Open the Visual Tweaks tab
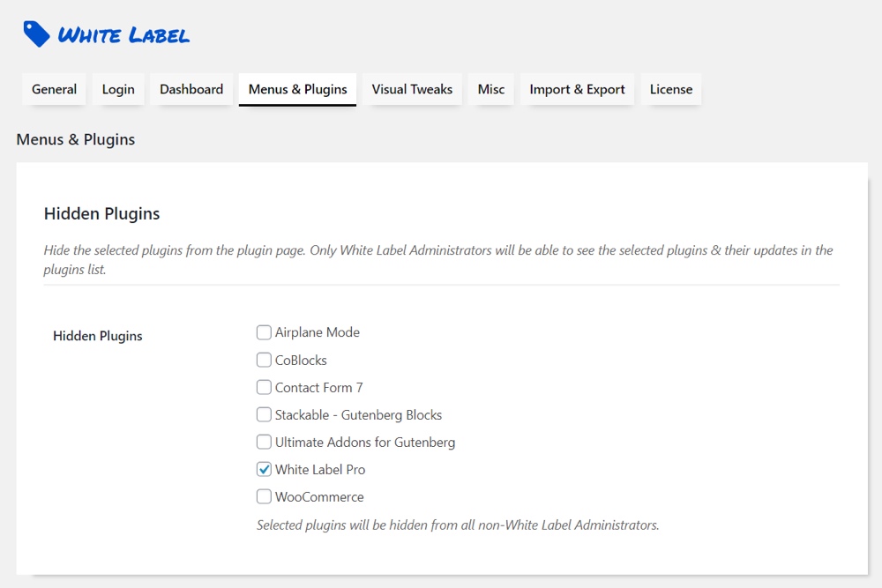The width and height of the screenshot is (882, 588). coord(412,89)
